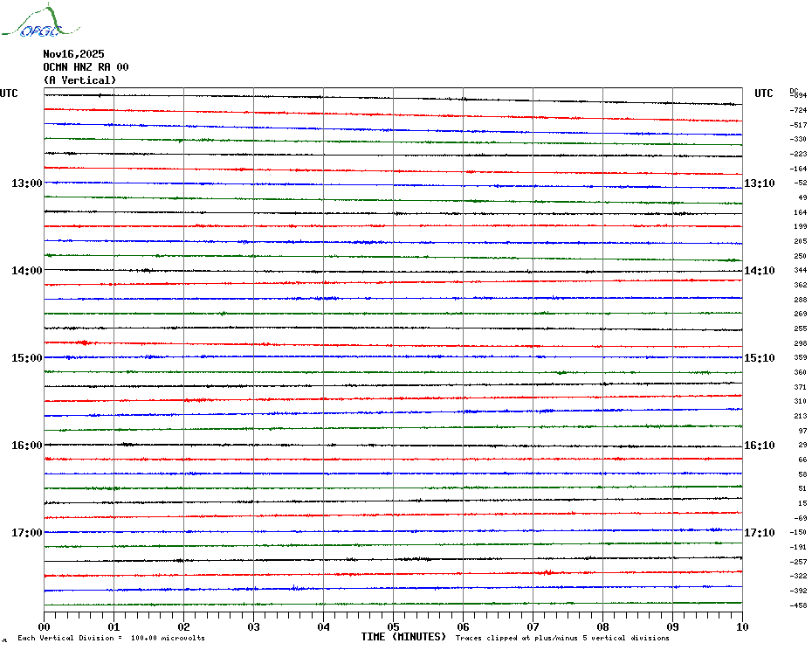812x650 pixels.
Task: Click the DC value -52
Action: click(x=800, y=183)
